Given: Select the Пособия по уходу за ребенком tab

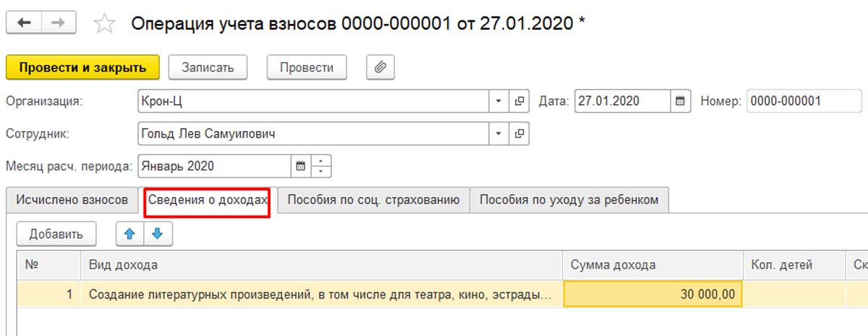Looking at the screenshot, I should (x=569, y=200).
